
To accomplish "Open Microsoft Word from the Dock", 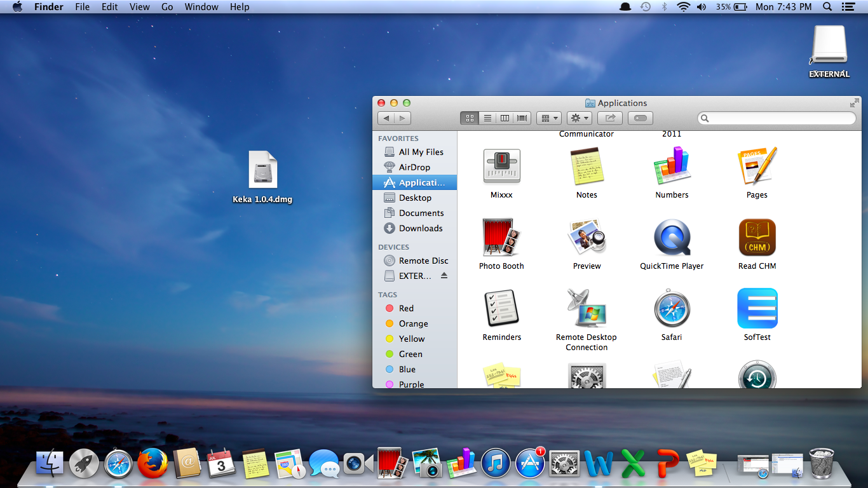I will 599,464.
